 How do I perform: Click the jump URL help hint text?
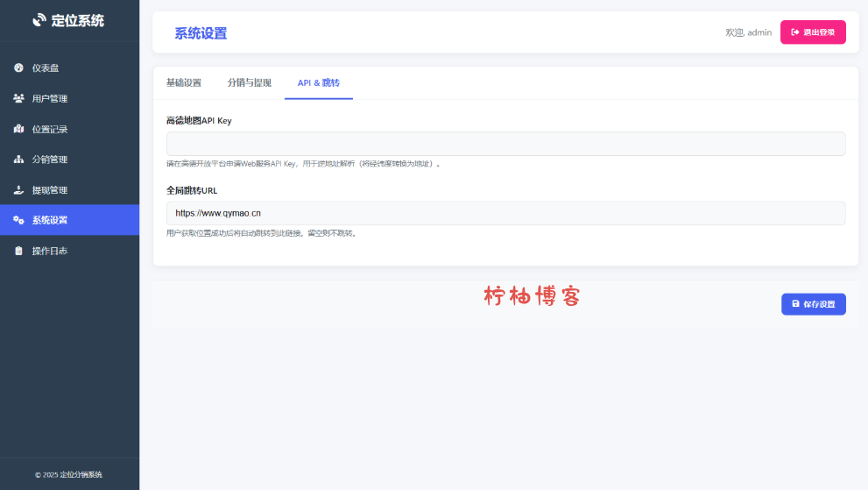pos(263,233)
